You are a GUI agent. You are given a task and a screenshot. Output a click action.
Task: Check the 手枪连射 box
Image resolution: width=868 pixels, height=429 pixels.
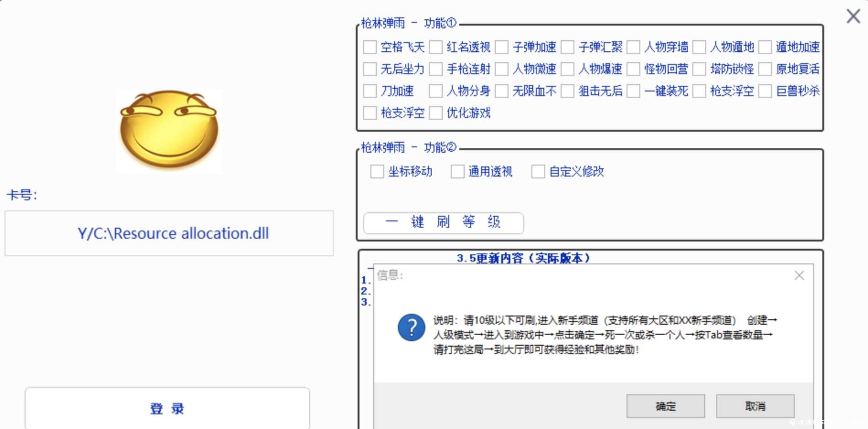click(x=435, y=69)
